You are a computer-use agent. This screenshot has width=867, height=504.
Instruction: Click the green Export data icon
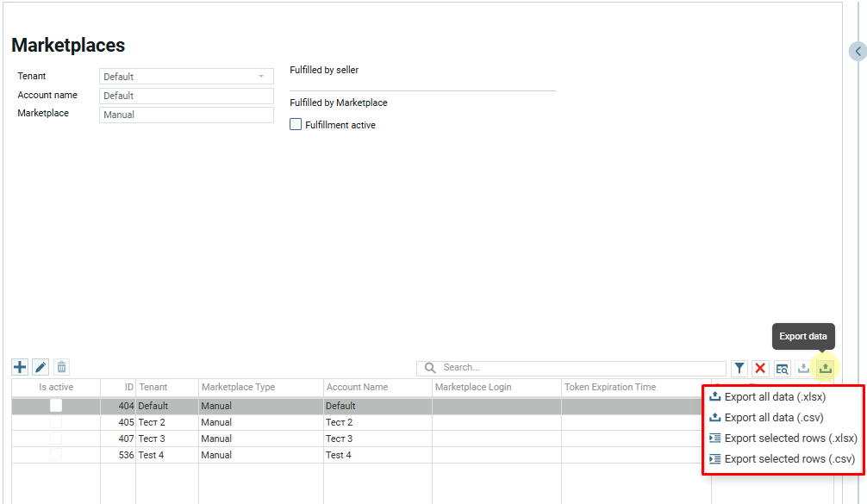point(825,369)
